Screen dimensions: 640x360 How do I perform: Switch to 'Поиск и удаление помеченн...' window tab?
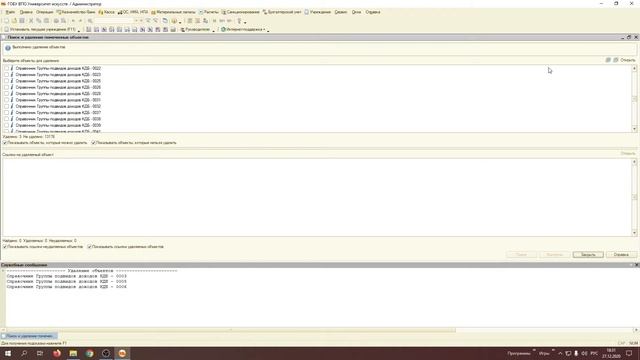coord(29,336)
